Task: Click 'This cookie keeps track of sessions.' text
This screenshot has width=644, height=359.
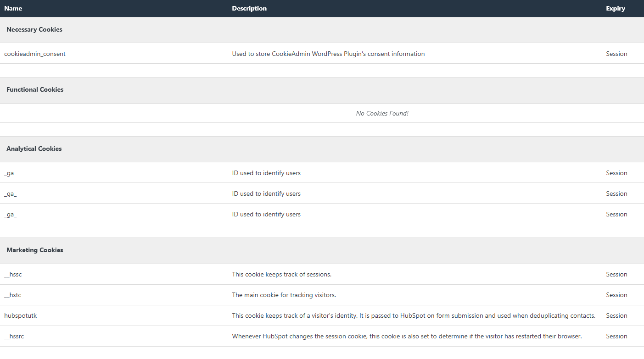Action: (x=281, y=274)
